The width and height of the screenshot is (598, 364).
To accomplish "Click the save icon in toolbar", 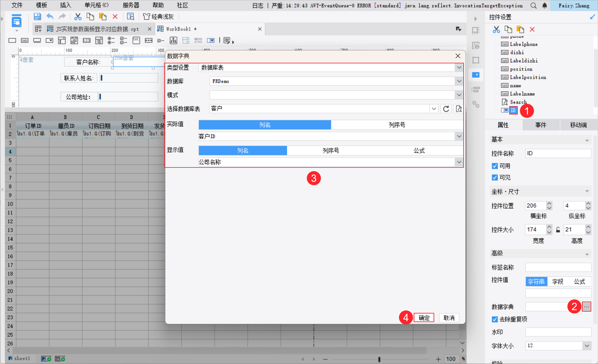I will pyautogui.click(x=37, y=17).
